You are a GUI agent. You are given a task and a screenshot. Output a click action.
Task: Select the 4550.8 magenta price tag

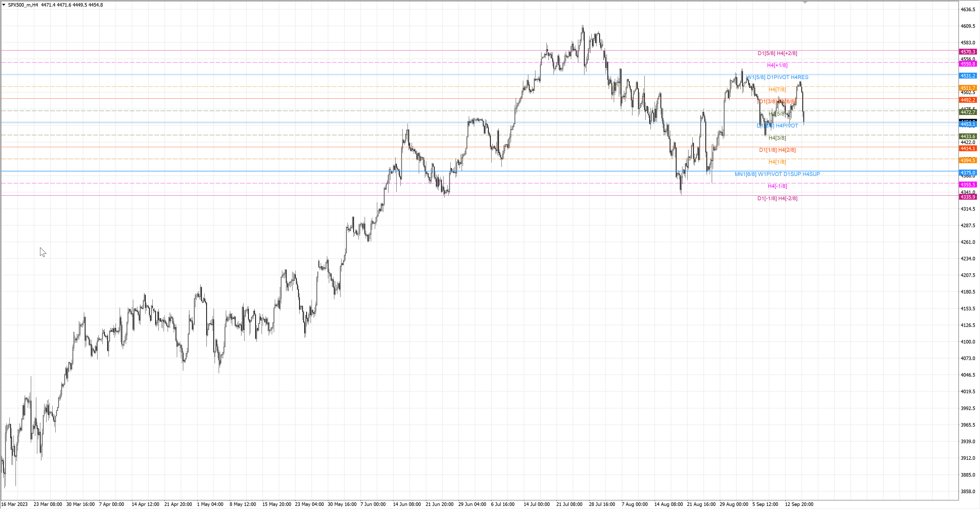(x=967, y=64)
